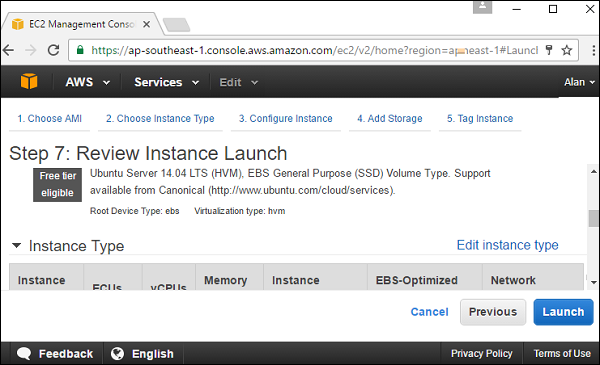Open the Alan account dropdown
Screen dimensions: 600x365
pos(579,82)
